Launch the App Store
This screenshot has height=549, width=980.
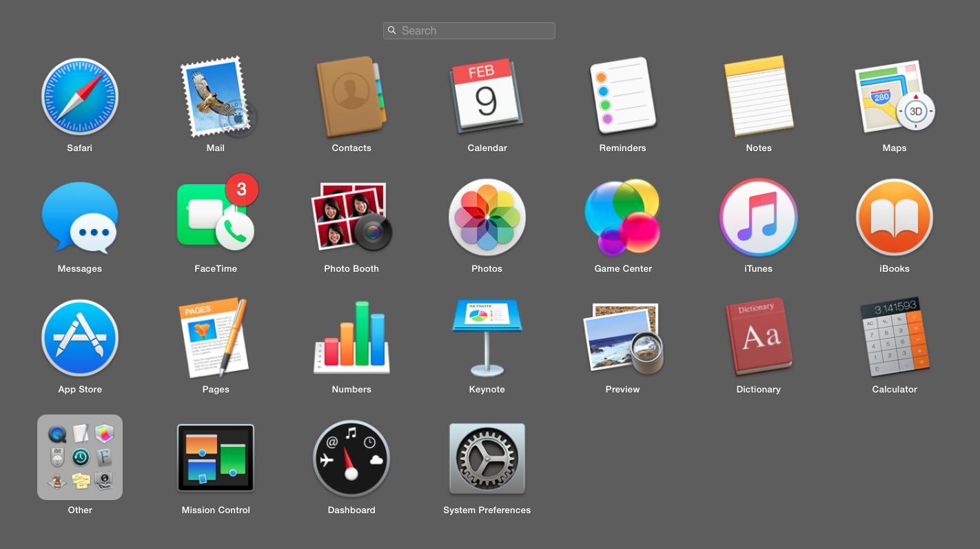tap(79, 338)
